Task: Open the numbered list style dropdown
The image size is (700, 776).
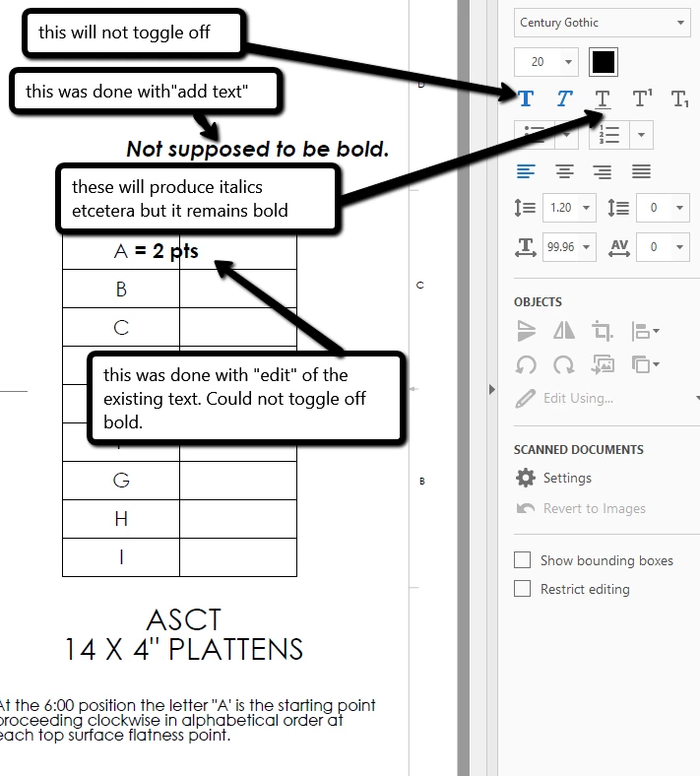Action: coord(641,135)
